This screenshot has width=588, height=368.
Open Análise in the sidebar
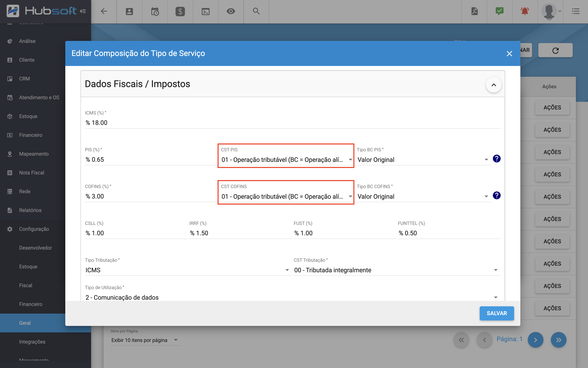pyautogui.click(x=27, y=41)
